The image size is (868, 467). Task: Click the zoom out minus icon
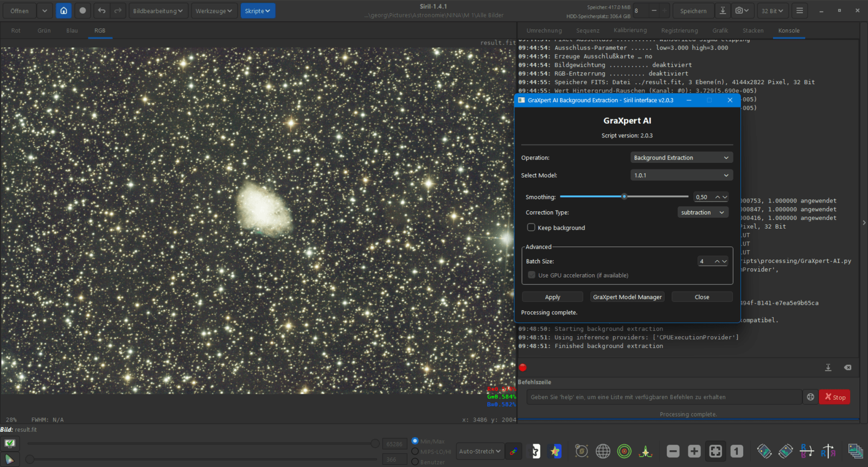tap(673, 451)
